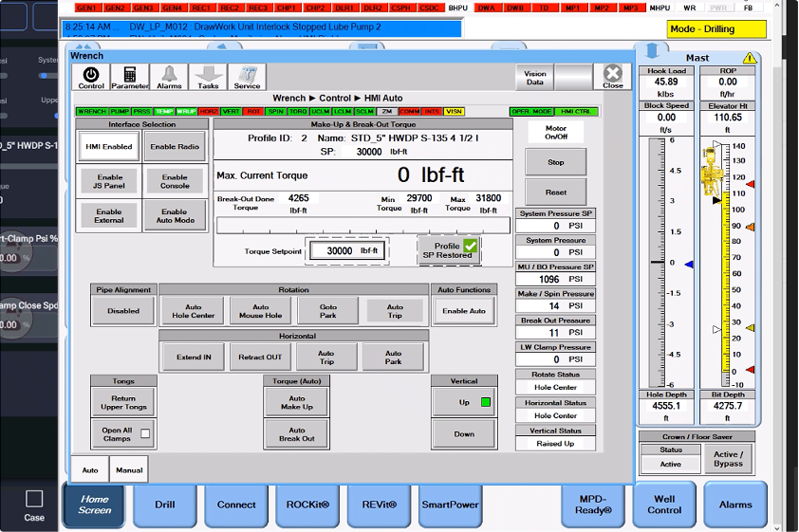Close the Wrench panel

[612, 77]
